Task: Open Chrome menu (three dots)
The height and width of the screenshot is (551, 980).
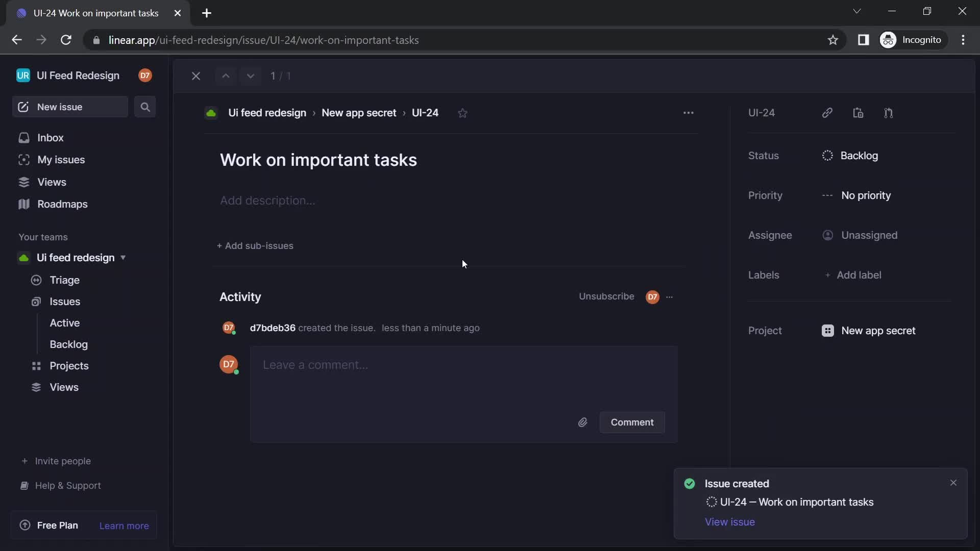Action: (x=963, y=40)
